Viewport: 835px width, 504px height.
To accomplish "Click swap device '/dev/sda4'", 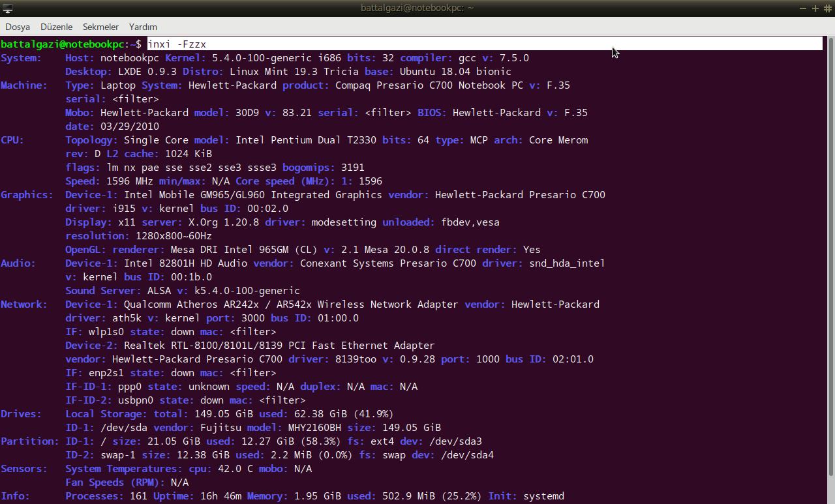I will (467, 455).
